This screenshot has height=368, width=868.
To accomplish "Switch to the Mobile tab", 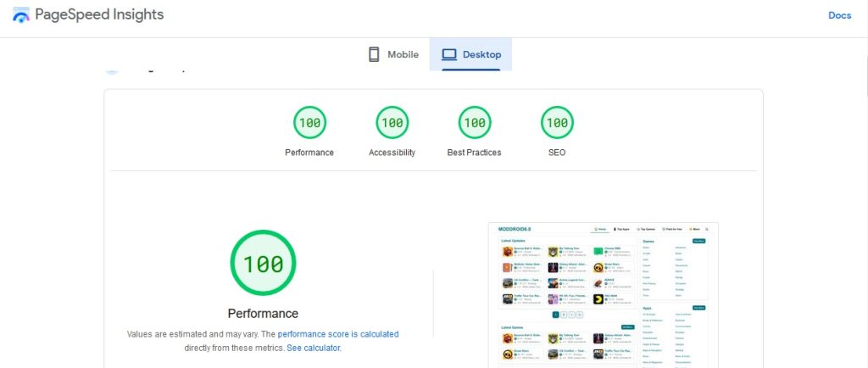I will tap(393, 54).
